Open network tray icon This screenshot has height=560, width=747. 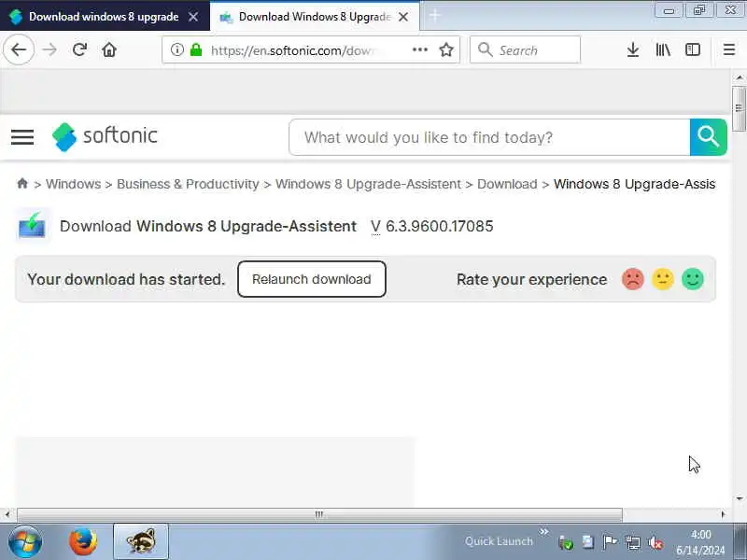tap(633, 542)
